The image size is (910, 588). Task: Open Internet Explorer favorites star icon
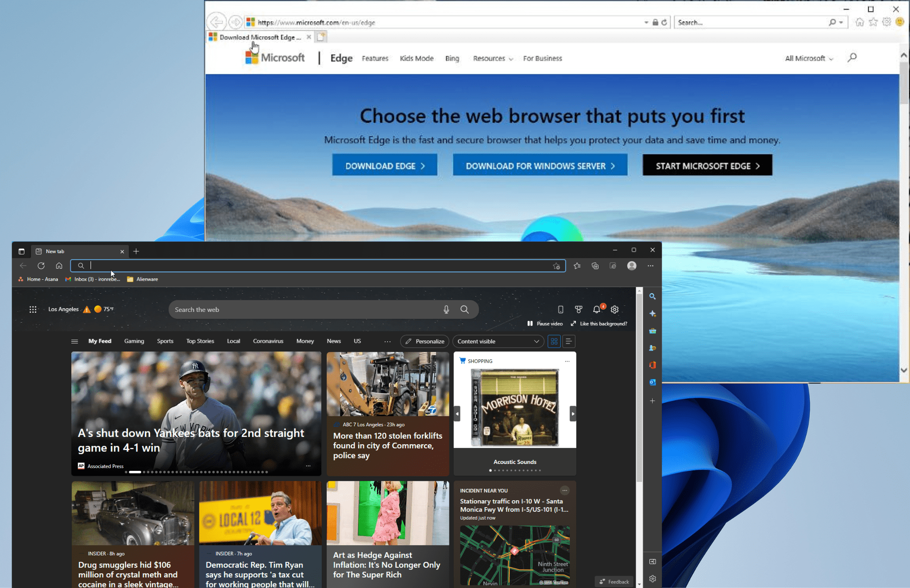tap(873, 22)
